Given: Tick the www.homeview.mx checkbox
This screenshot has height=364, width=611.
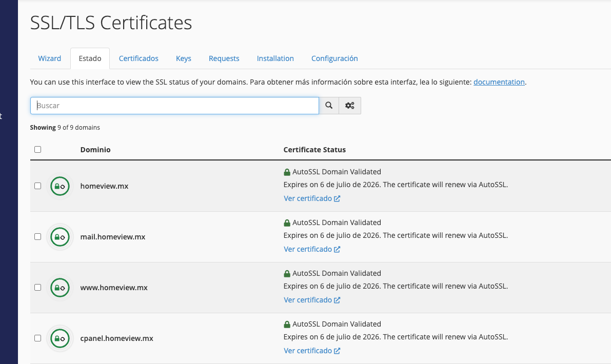Looking at the screenshot, I should point(37,288).
